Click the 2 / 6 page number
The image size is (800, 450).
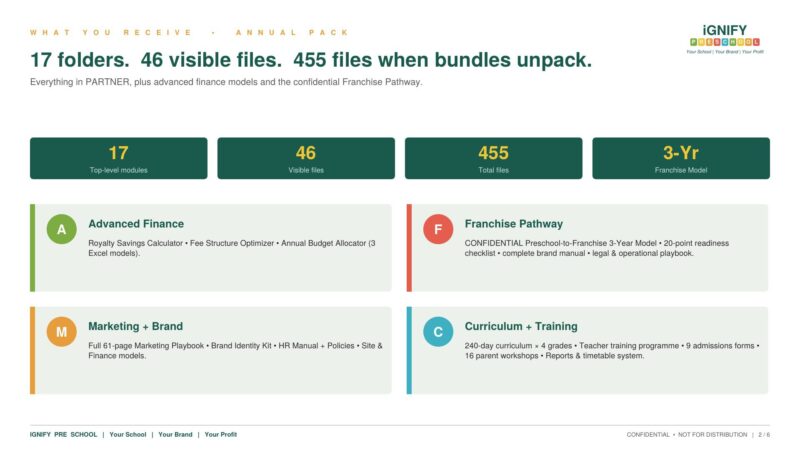point(764,435)
